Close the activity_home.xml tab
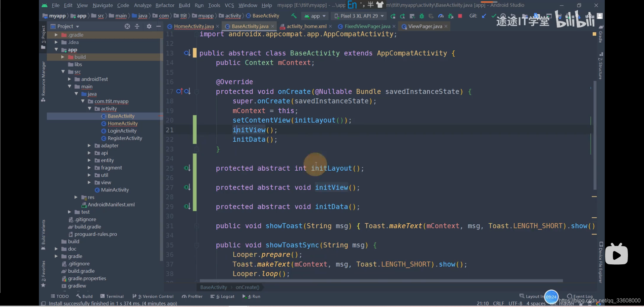 pos(330,26)
